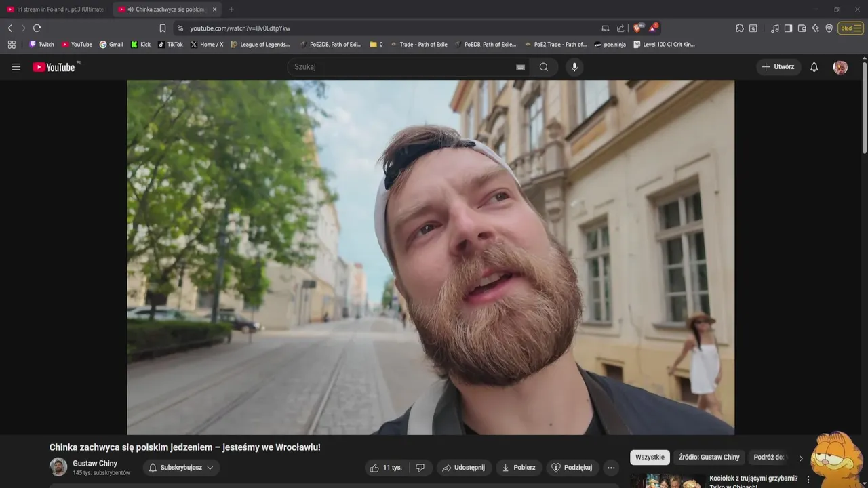The height and width of the screenshot is (488, 868).
Task: Open the Twitch bookmark
Action: point(41,45)
